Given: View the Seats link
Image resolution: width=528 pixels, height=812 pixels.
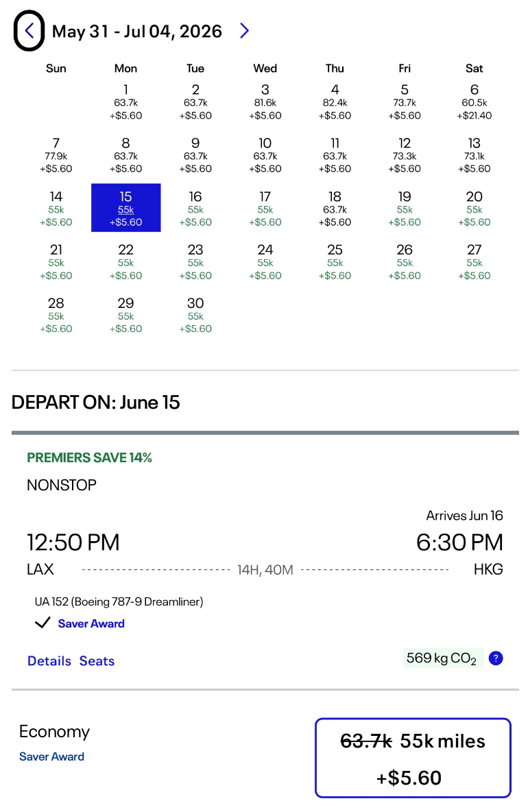Looking at the screenshot, I should pyautogui.click(x=97, y=661).
